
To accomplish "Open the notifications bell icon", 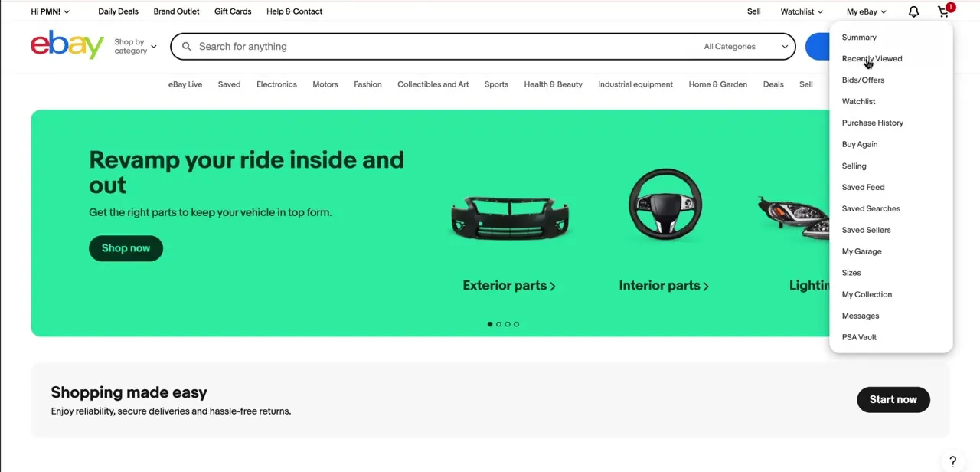I will point(913,11).
